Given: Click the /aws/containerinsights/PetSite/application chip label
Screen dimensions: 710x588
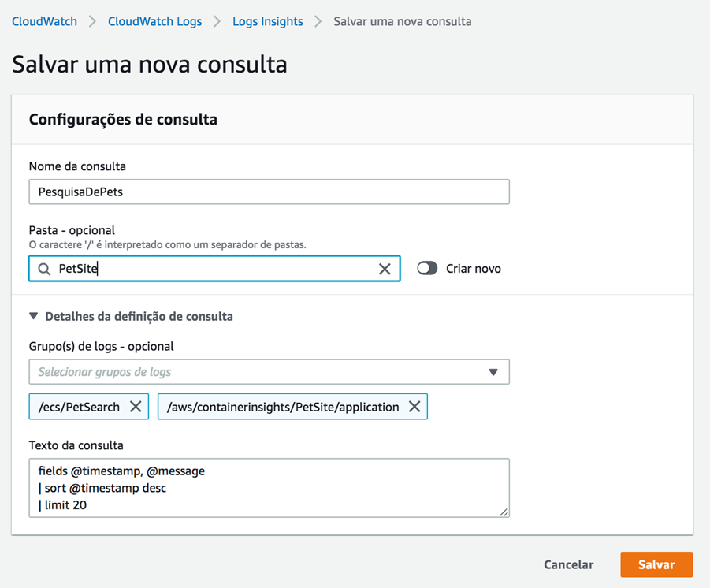Looking at the screenshot, I should click(283, 407).
